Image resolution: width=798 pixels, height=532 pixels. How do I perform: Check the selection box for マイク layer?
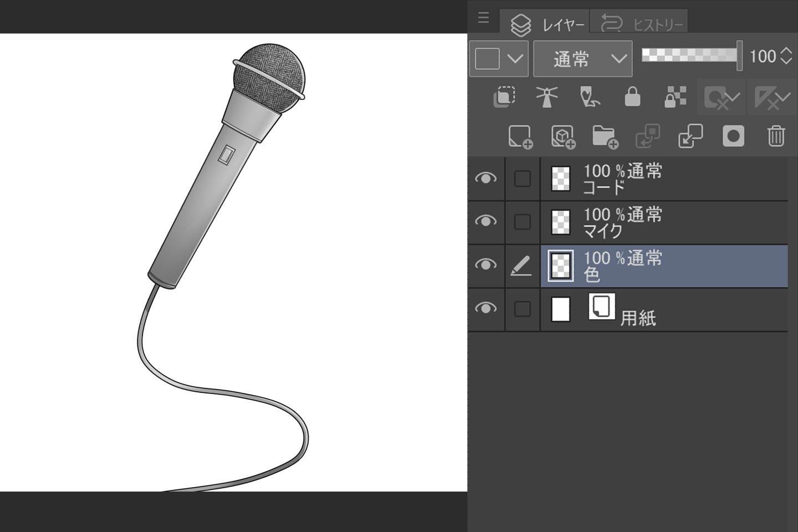[x=522, y=222]
